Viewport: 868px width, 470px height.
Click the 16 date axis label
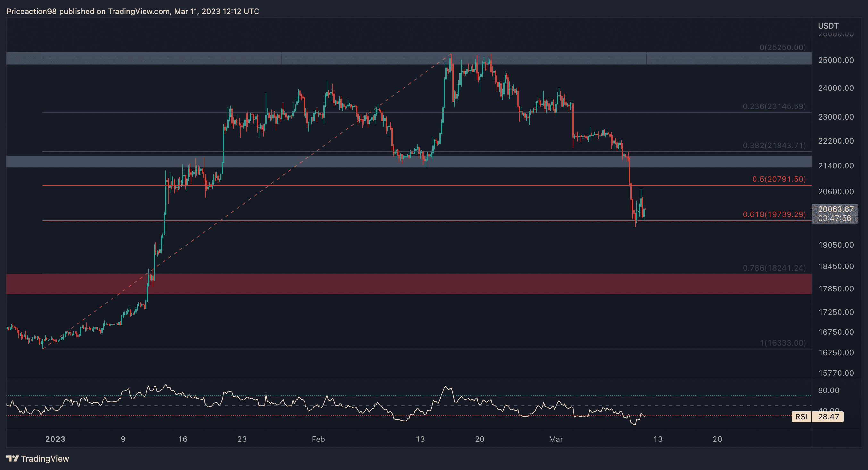[183, 439]
